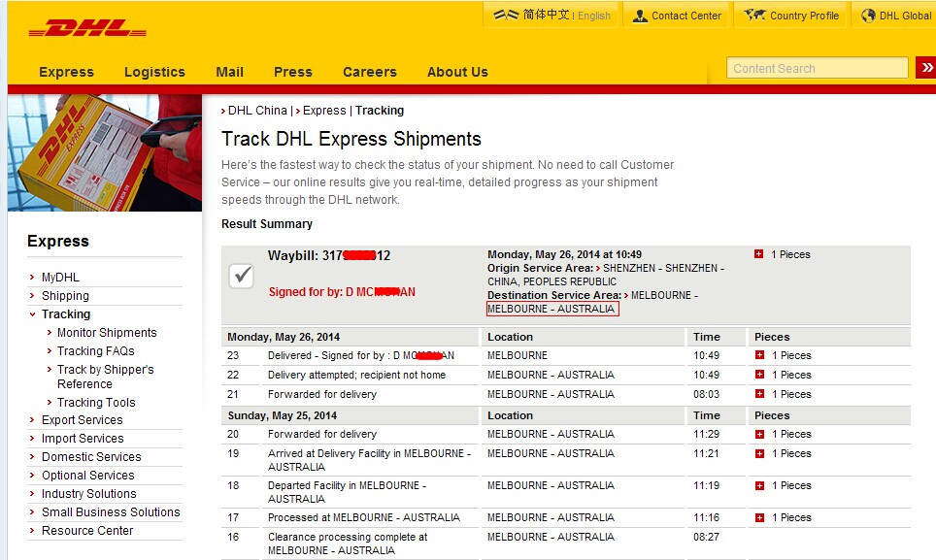This screenshot has width=936, height=560.
Task: Open Optional Services in the sidebar
Action: (x=87, y=476)
